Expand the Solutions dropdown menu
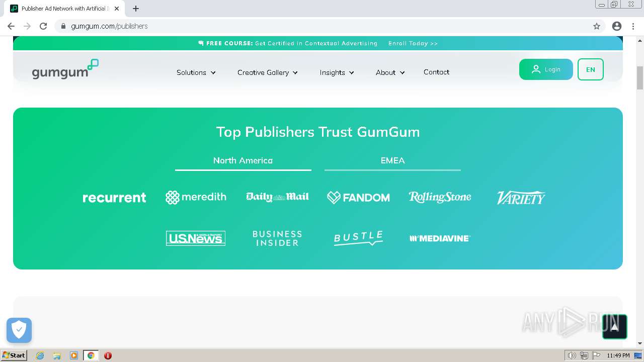Screen dimensions: 644x362 196,72
